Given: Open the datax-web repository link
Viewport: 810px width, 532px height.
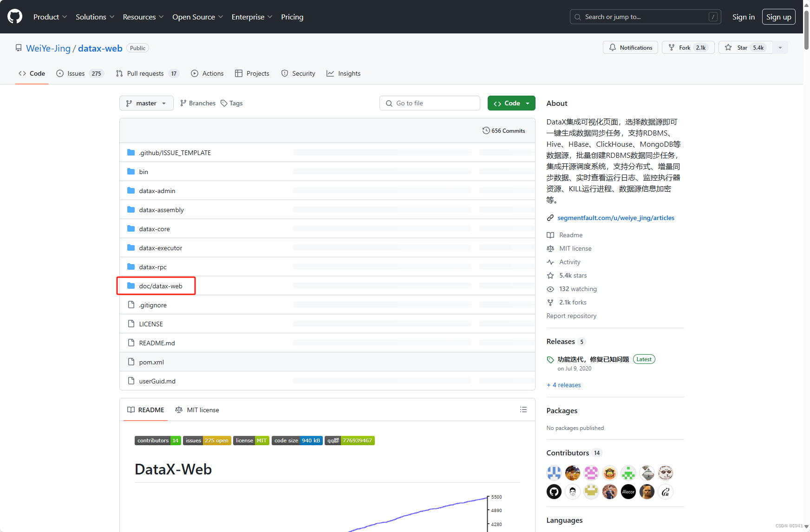Looking at the screenshot, I should (100, 48).
